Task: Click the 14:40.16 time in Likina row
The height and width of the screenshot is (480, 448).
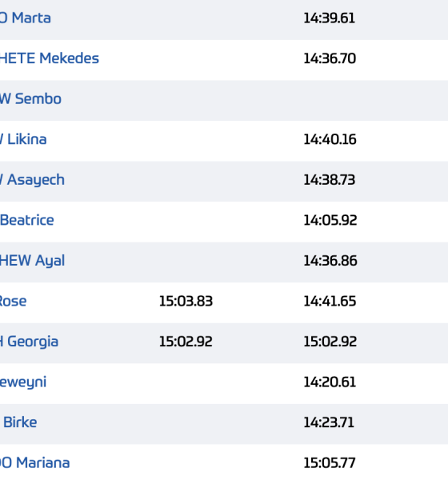Action: [330, 139]
